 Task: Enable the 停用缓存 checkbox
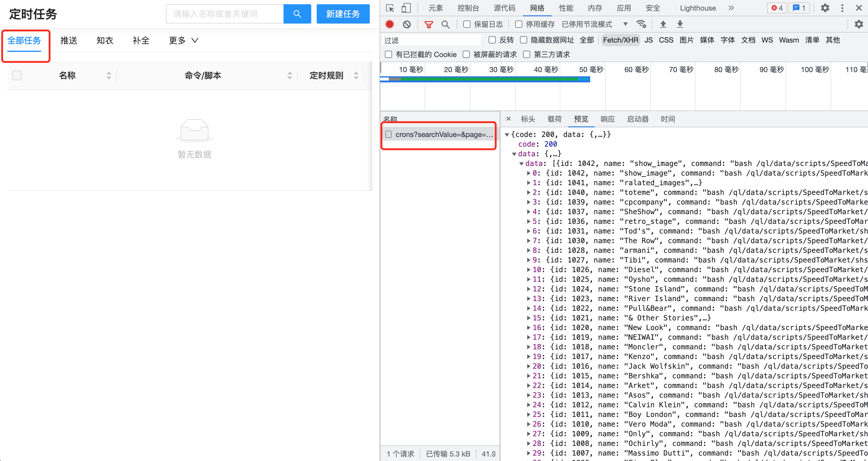pyautogui.click(x=518, y=24)
